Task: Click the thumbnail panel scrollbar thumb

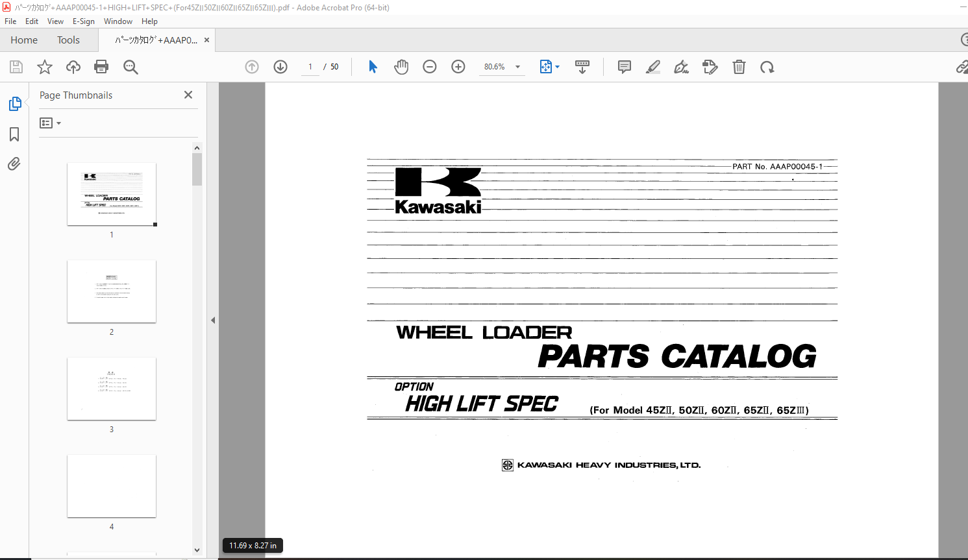Action: pos(197,169)
